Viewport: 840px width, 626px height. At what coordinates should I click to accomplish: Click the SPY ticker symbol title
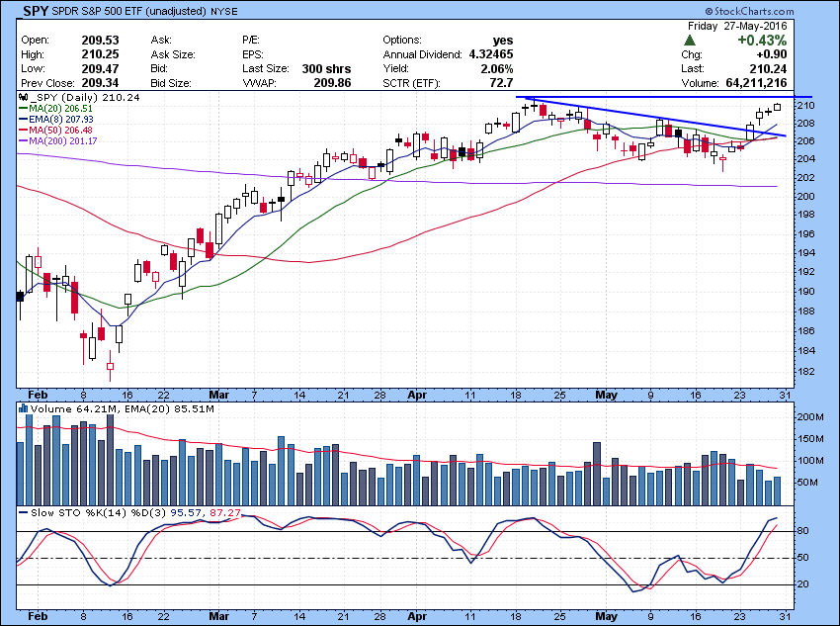point(36,11)
